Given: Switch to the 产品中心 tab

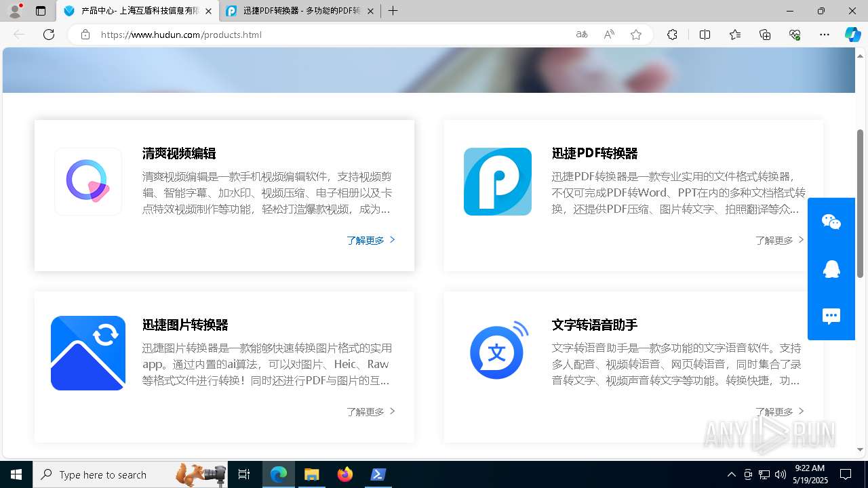Looking at the screenshot, I should [138, 12].
